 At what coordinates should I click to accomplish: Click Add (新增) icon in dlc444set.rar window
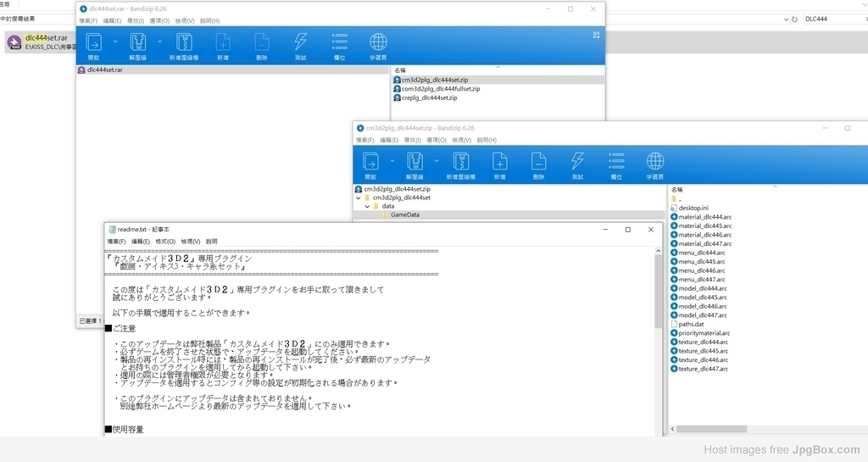[x=223, y=42]
